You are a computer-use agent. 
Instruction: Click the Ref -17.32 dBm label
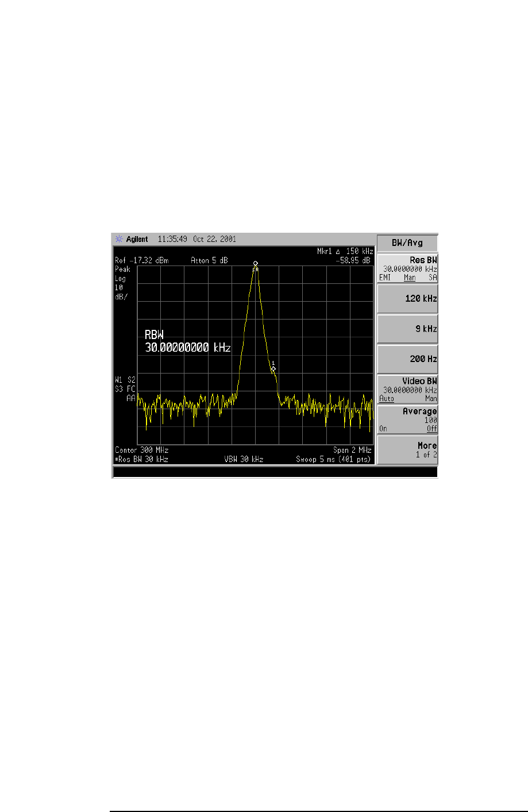(x=142, y=260)
